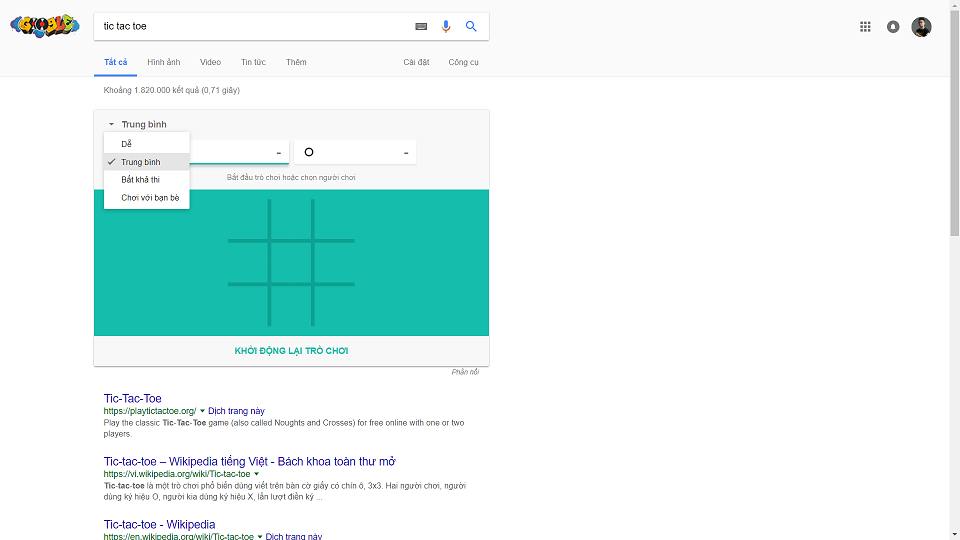Switch to the Tất cả tab
Viewport: 960px width, 540px height.
click(x=116, y=62)
